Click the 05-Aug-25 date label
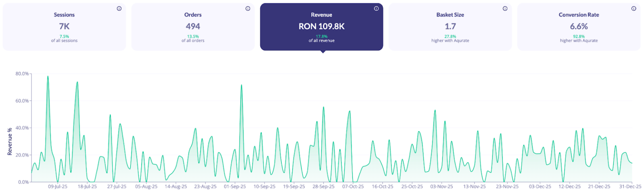This screenshot has height=193, width=644. pyautogui.click(x=147, y=187)
